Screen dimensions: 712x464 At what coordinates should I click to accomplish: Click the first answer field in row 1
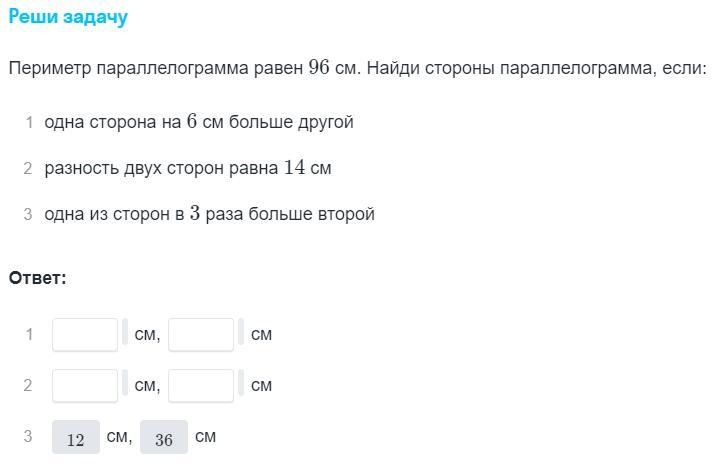(x=85, y=334)
